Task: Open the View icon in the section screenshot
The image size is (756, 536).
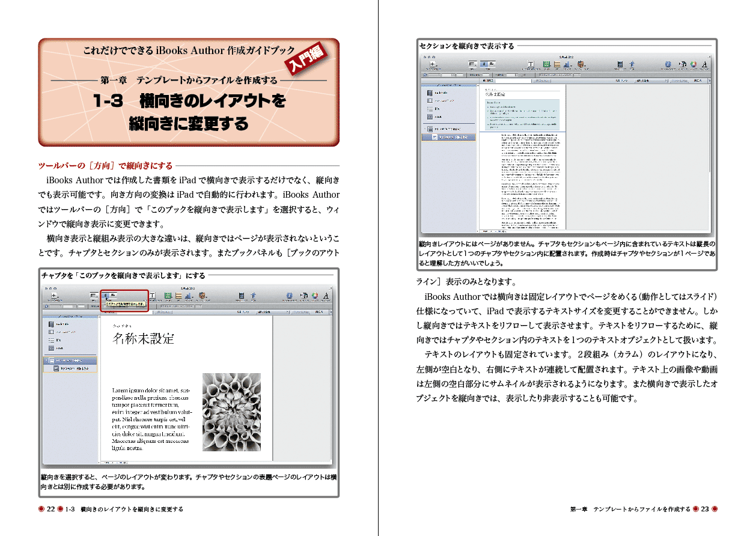Action: pos(472,64)
